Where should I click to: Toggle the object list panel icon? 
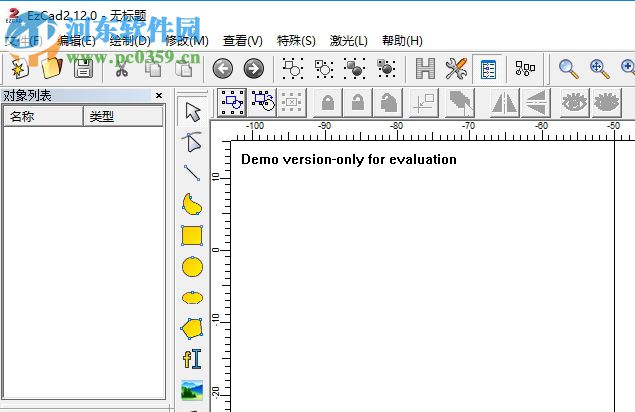488,69
